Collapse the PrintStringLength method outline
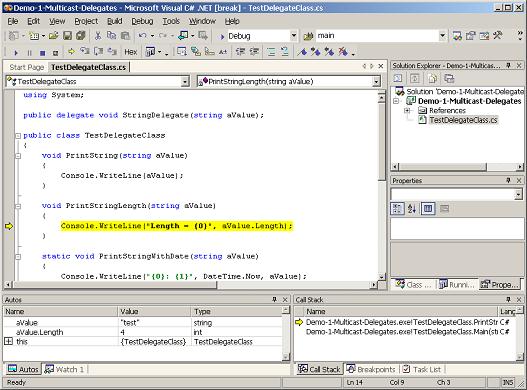527x390 pixels. coord(18,206)
